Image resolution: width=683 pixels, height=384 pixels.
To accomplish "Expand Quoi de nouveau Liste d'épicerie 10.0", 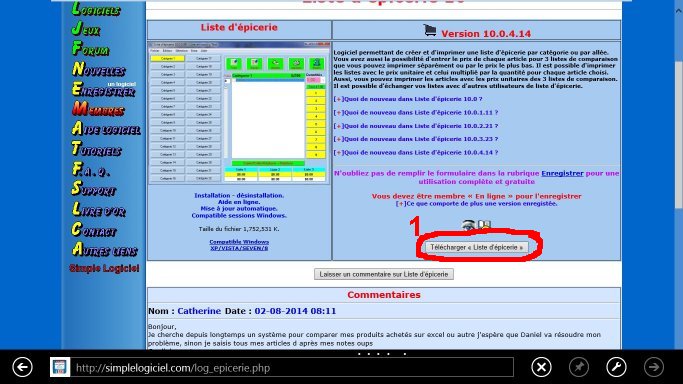I will (x=408, y=99).
